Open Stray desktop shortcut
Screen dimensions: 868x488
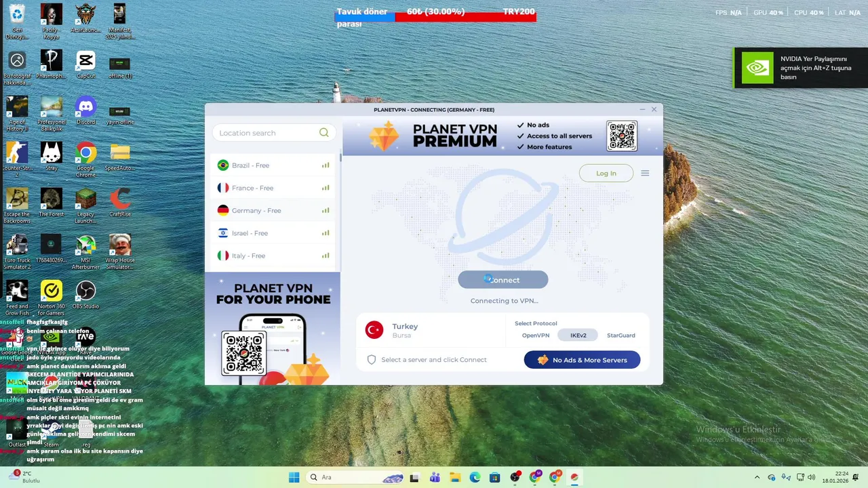(x=52, y=157)
